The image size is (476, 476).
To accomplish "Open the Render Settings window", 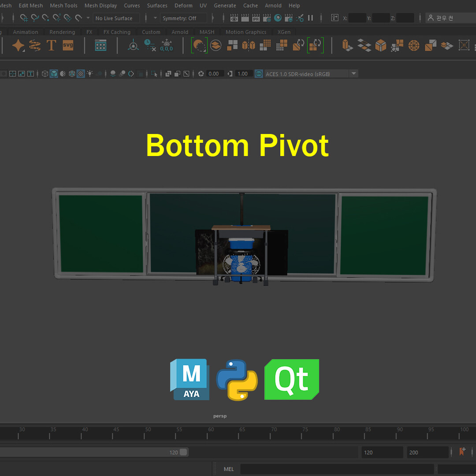I will 268,18.
